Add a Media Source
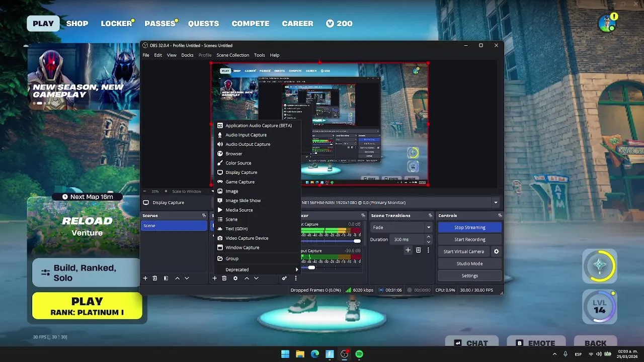Viewport: 644px width, 362px height. pyautogui.click(x=239, y=210)
